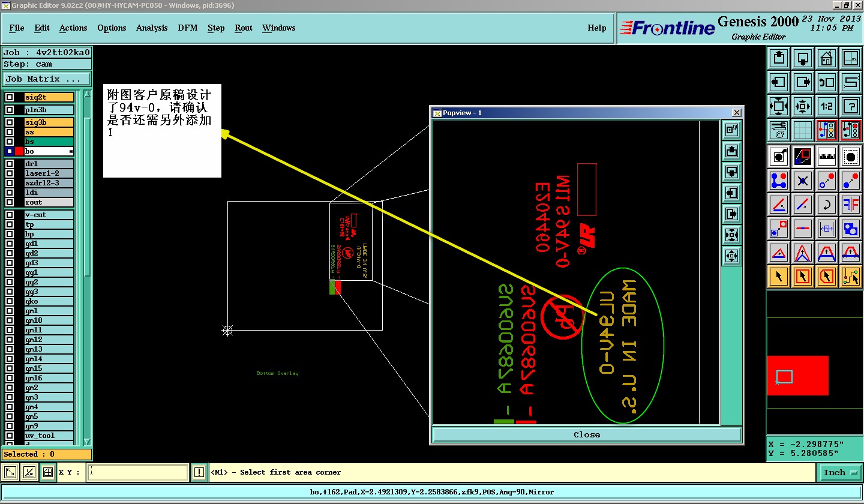Open the DFM menu
Image resolution: width=864 pixels, height=504 pixels.
[188, 28]
